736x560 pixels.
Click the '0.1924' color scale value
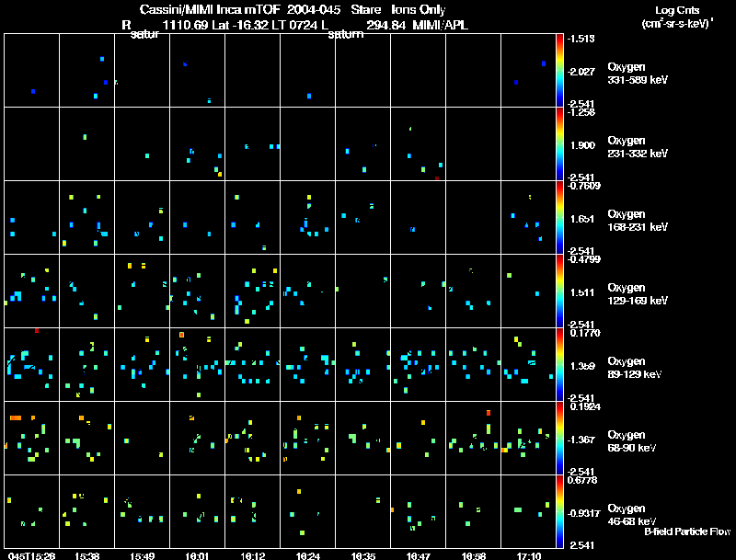585,406
